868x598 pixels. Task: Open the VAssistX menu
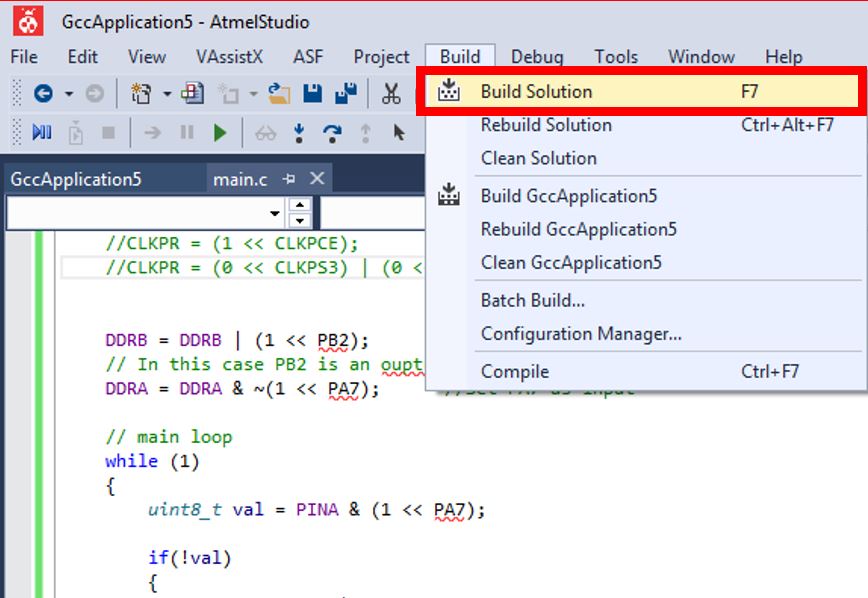[229, 56]
